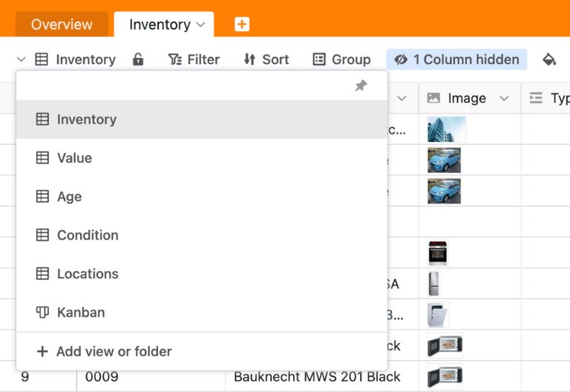Select the Value view
Viewport: 570px width, 392px height.
(x=74, y=158)
